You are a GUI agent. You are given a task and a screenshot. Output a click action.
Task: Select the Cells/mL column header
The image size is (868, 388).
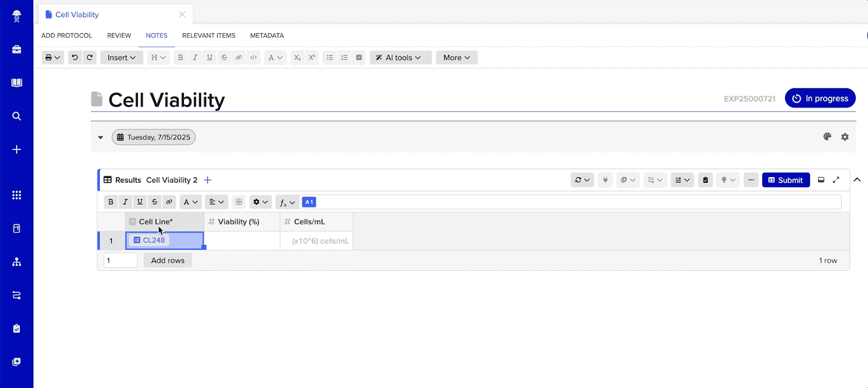coord(316,222)
